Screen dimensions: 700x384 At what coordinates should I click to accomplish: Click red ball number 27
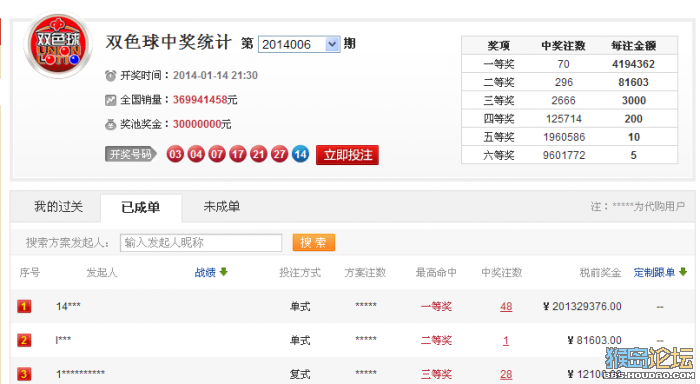tap(279, 154)
